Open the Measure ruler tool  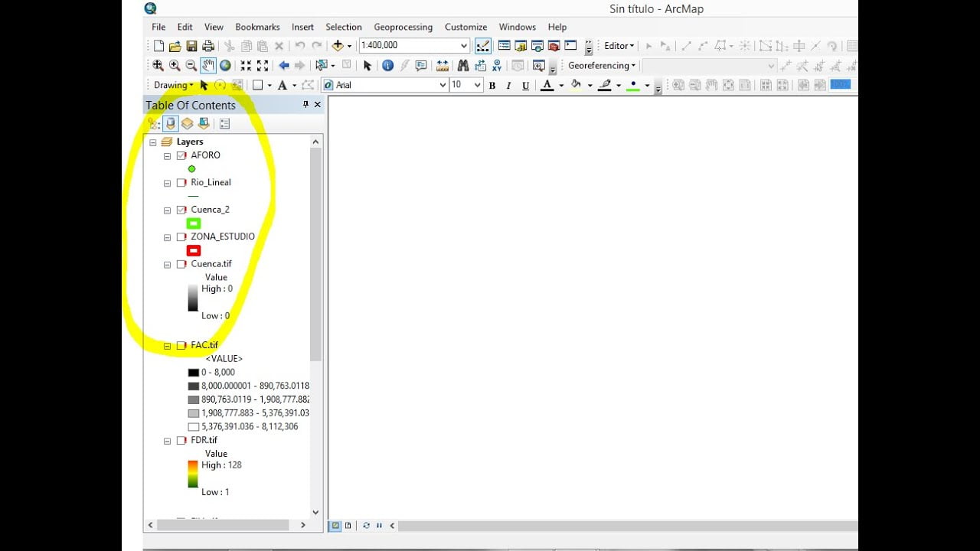[x=443, y=66]
